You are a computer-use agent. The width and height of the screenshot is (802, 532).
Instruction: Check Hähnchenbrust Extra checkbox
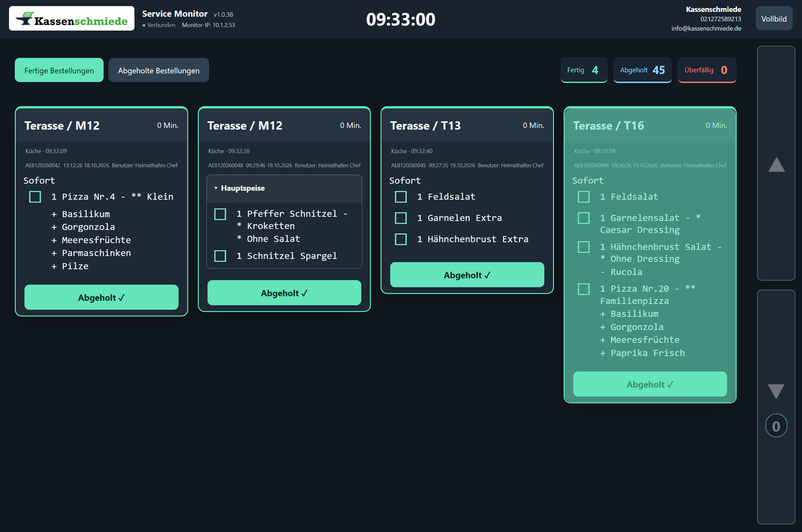click(401, 239)
